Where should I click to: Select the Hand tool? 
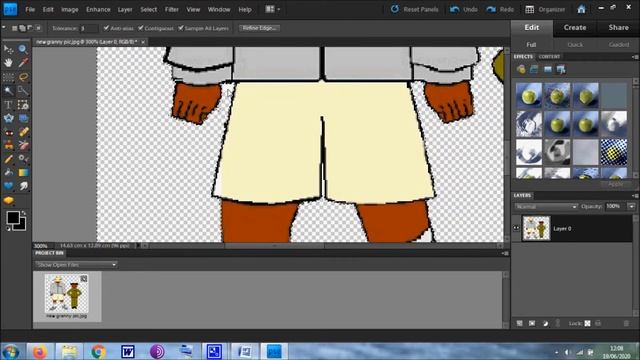tap(9, 63)
